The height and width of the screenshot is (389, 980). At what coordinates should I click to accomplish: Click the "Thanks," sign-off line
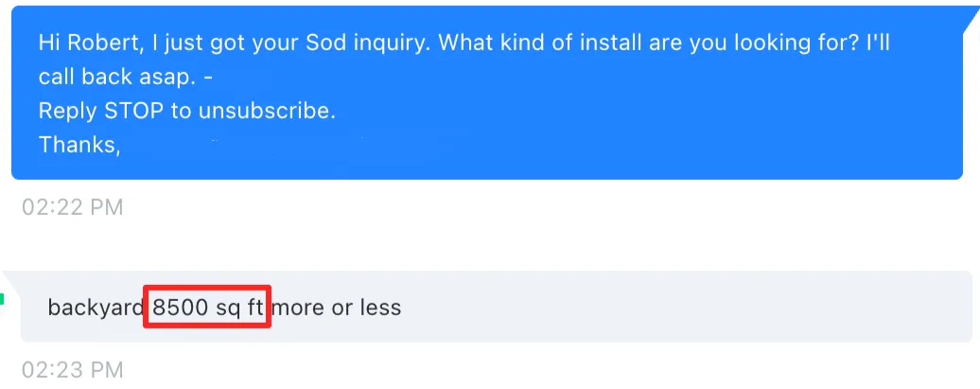[x=79, y=145]
